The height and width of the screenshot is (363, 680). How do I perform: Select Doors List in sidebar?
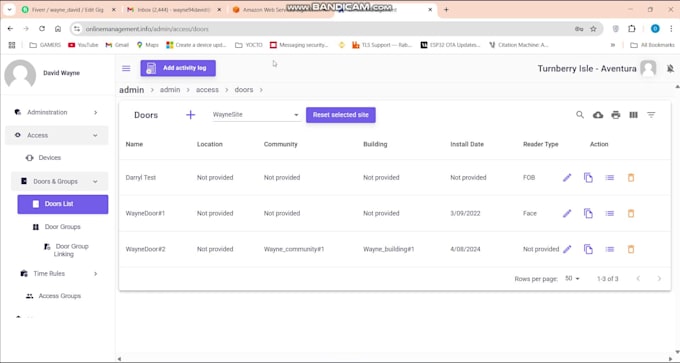(x=63, y=204)
